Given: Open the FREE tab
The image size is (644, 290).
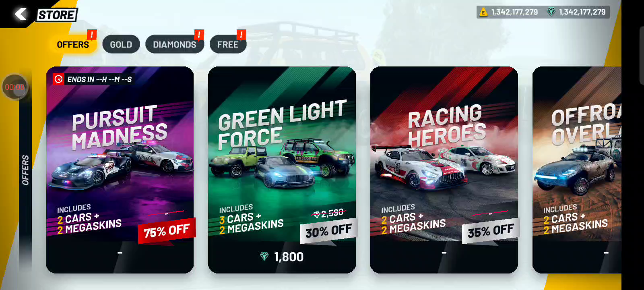Looking at the screenshot, I should 228,44.
